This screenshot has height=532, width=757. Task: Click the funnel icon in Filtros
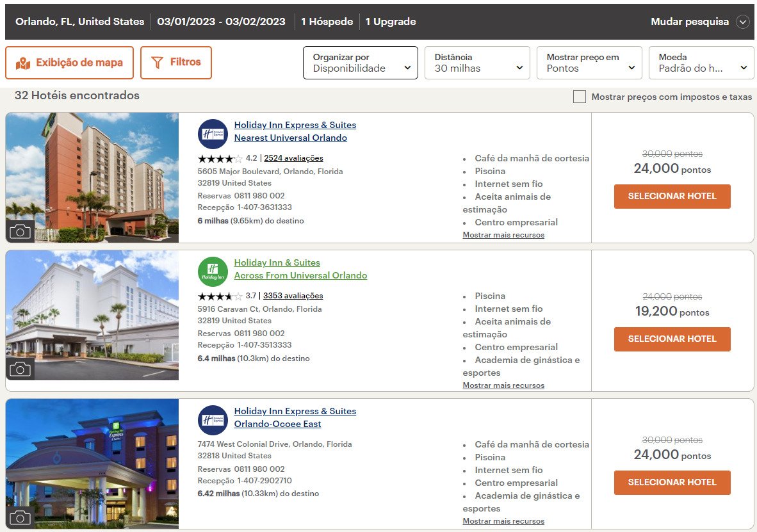(x=157, y=63)
